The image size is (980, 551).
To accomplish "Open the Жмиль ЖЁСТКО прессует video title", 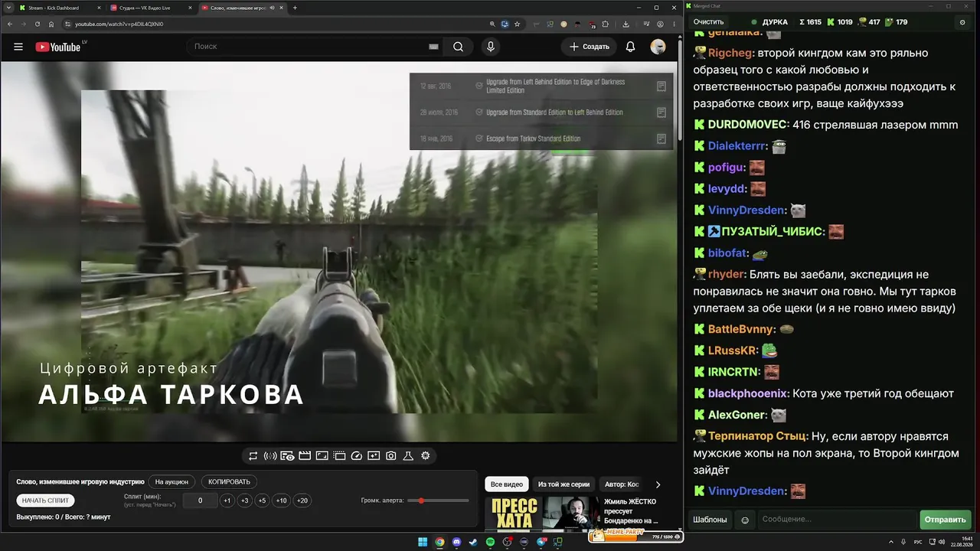I will tap(632, 511).
